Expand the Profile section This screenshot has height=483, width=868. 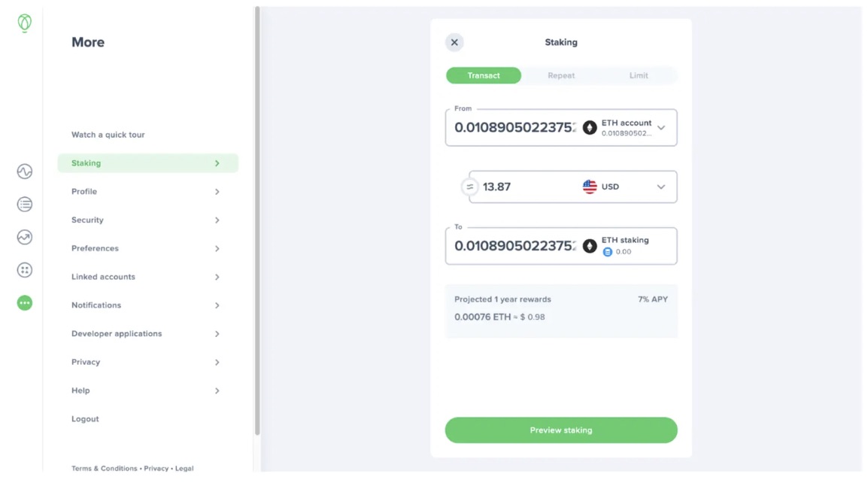(147, 191)
